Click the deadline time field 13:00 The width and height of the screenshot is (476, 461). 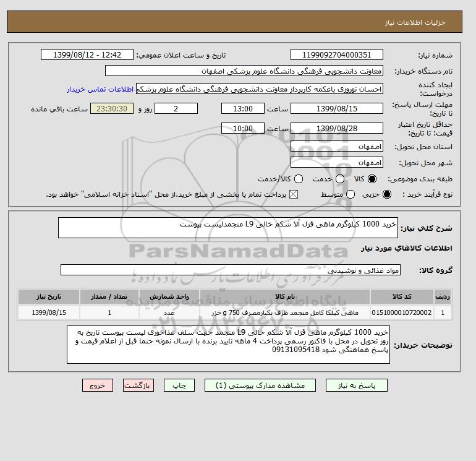pyautogui.click(x=243, y=108)
